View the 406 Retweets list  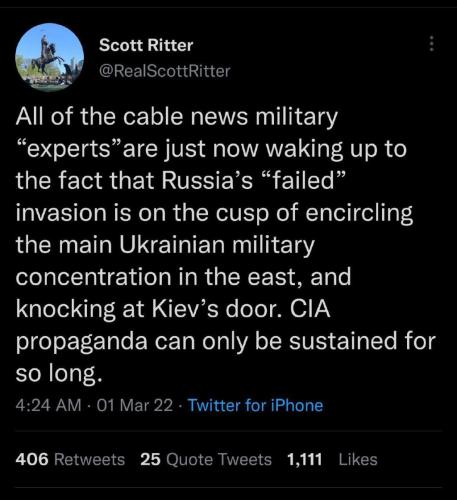point(70,459)
